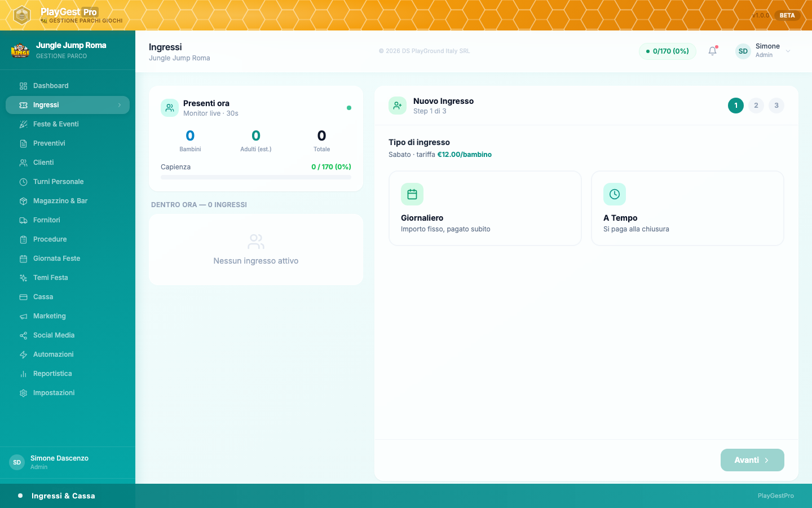The height and width of the screenshot is (508, 812).
Task: Click the Jungle Jump Roma park logo
Action: pyautogui.click(x=20, y=51)
